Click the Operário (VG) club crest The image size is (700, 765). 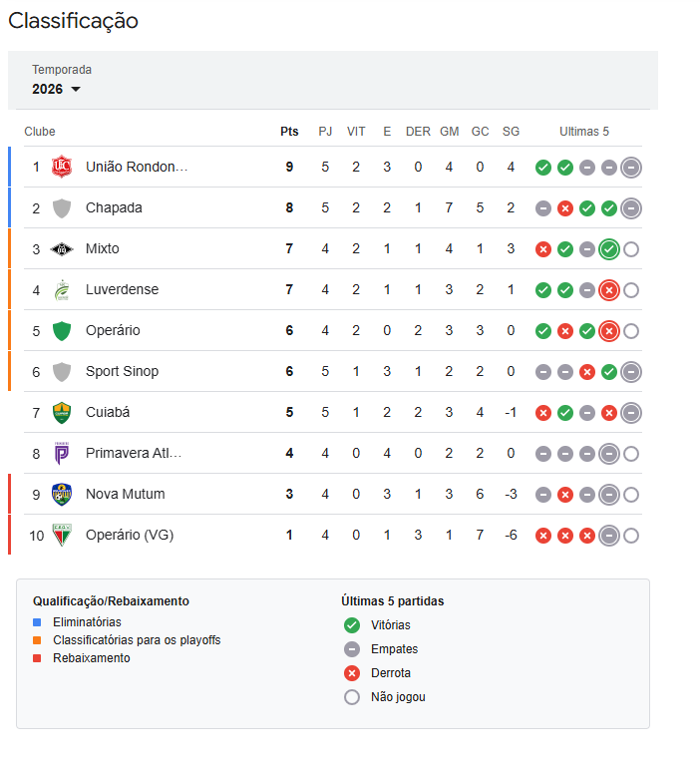[62, 535]
